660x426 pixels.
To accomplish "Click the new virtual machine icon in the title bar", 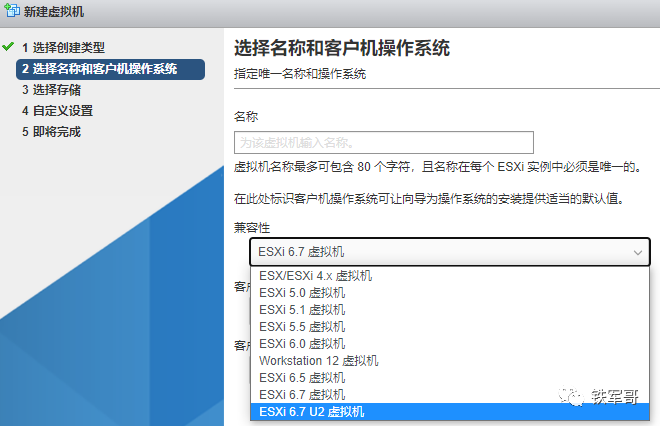I will click(12, 10).
